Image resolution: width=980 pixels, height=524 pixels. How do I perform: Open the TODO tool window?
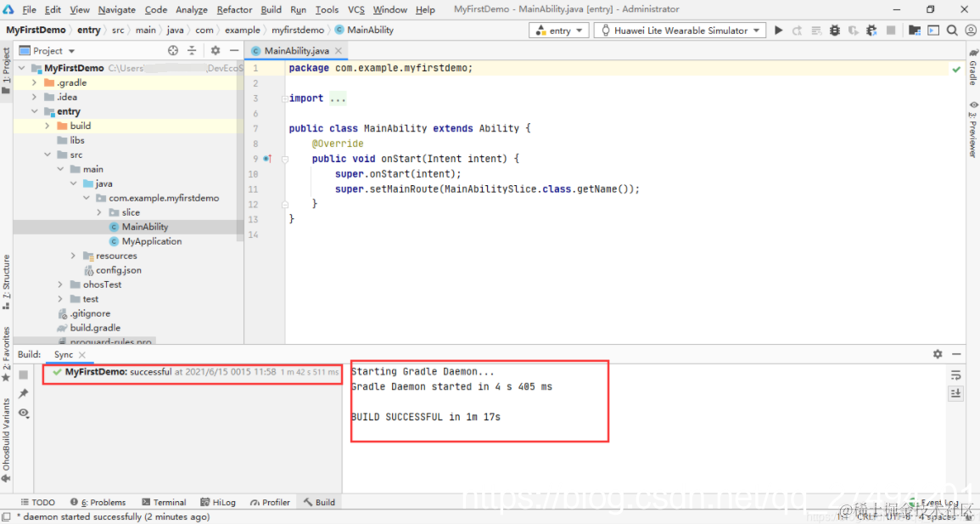pos(38,502)
